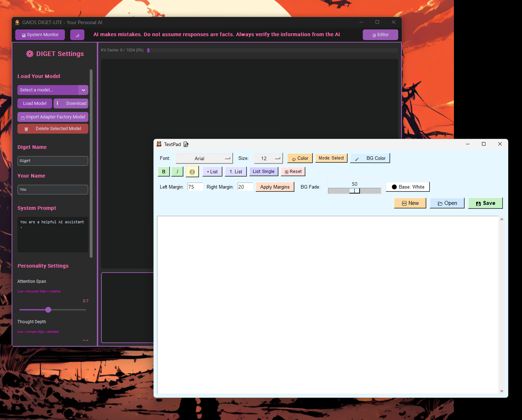522x420 pixels.
Task: Open the BG Color picker
Action: [x=370, y=158]
